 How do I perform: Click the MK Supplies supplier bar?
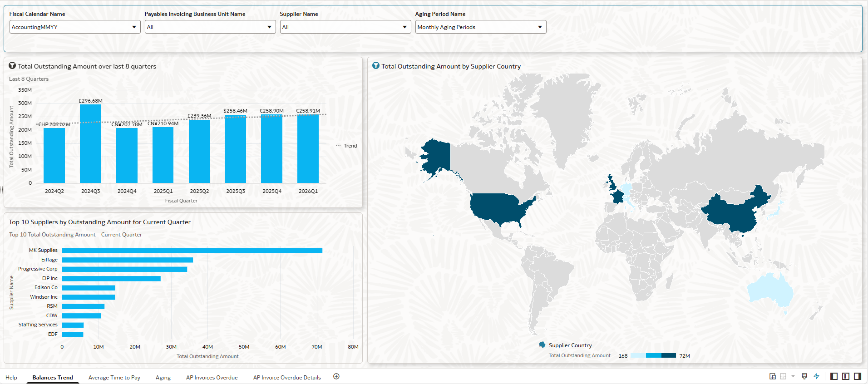(192, 251)
